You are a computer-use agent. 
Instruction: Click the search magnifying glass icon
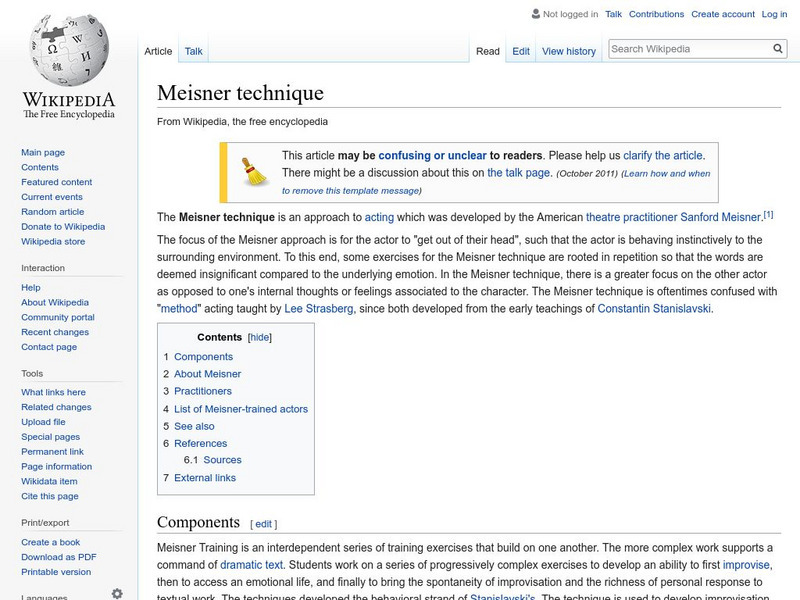point(778,49)
